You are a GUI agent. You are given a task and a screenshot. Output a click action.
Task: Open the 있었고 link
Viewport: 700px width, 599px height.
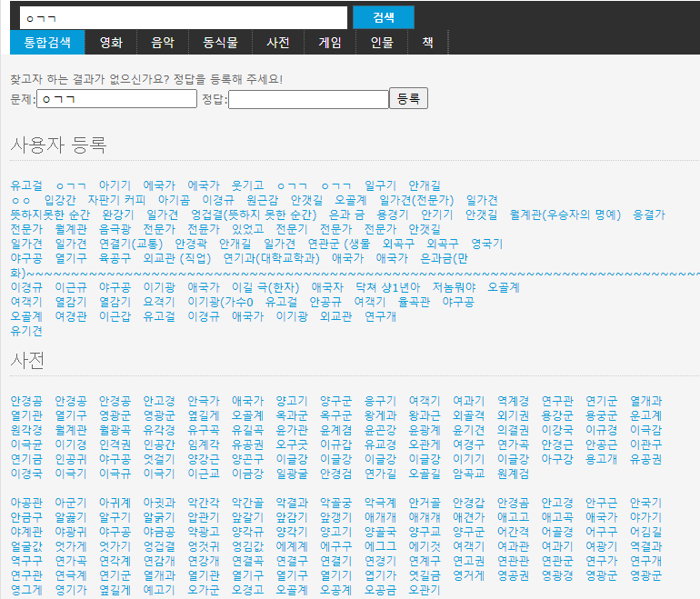coord(248,229)
